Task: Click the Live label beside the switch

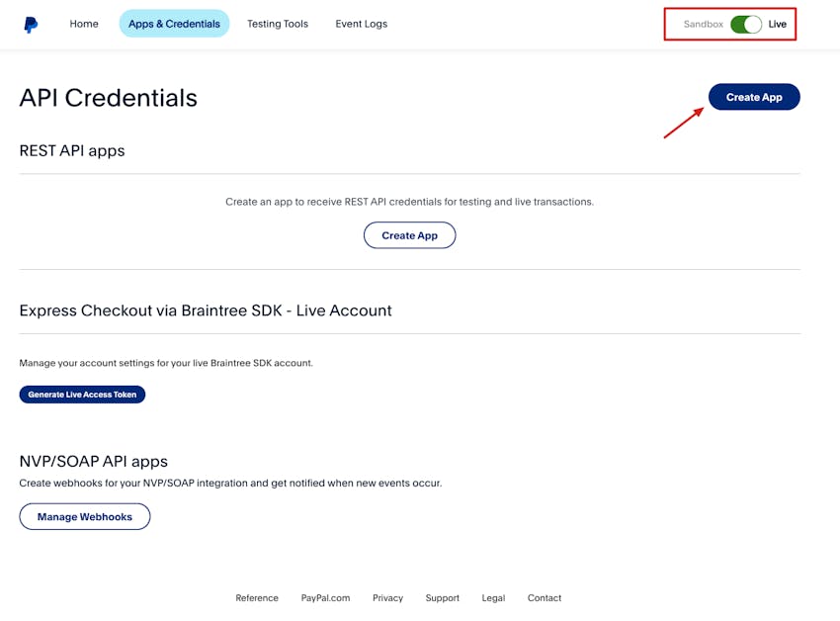Action: pyautogui.click(x=778, y=24)
